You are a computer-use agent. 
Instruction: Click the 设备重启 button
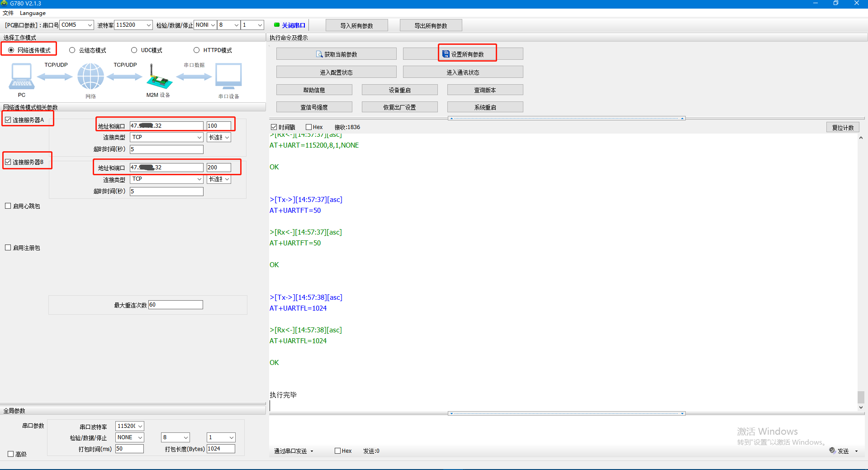(x=399, y=90)
